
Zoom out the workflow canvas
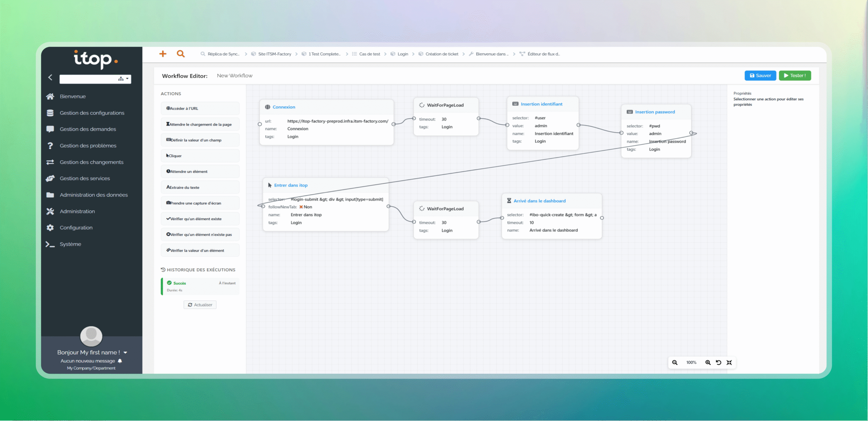[675, 362]
